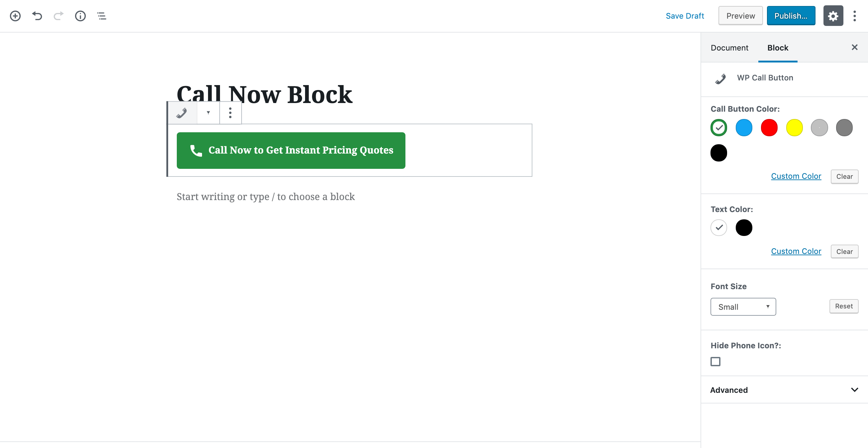Click the add new block plus icon
The height and width of the screenshot is (448, 868).
click(x=16, y=15)
